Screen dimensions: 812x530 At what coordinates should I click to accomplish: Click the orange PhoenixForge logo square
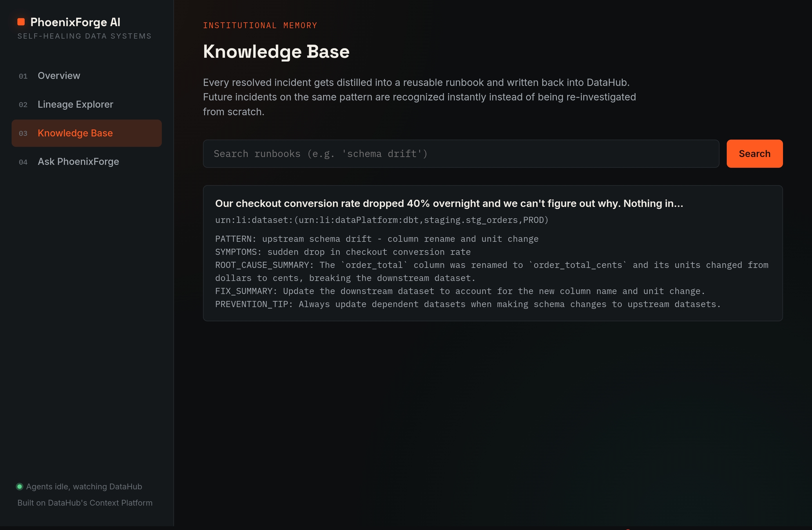(21, 22)
